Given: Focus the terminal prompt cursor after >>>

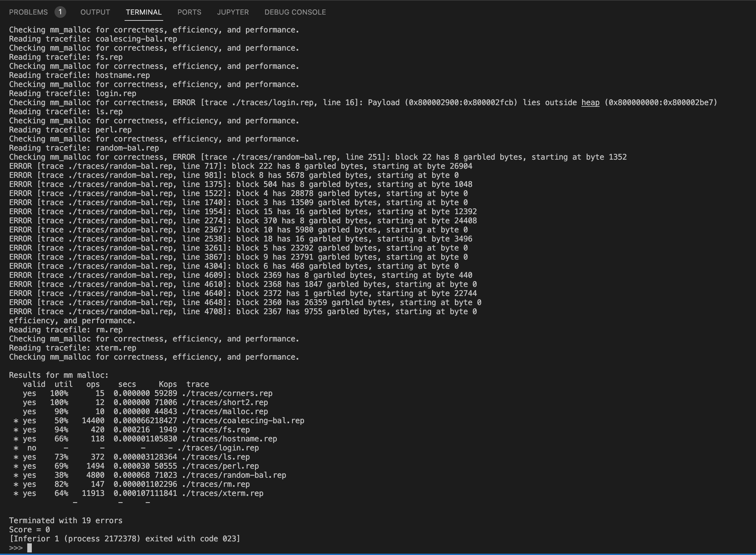Looking at the screenshot, I should pos(30,548).
